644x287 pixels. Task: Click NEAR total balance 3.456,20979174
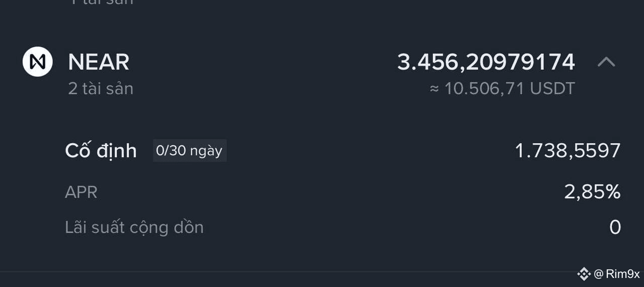(486, 62)
